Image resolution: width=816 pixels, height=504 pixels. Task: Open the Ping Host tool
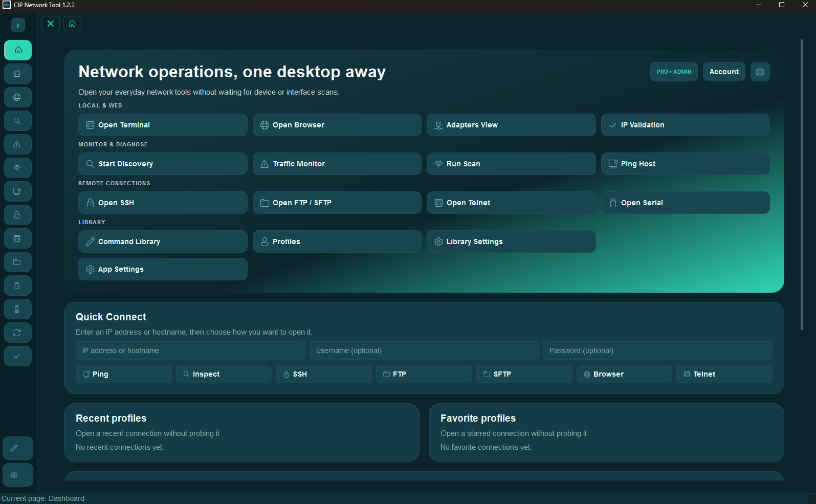[x=686, y=164]
